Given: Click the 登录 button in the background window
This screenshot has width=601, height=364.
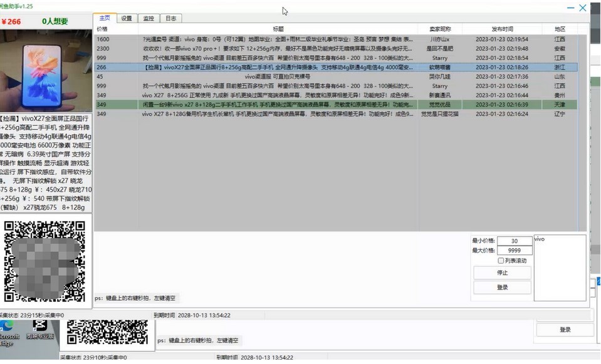Looking at the screenshot, I should pos(565,330).
